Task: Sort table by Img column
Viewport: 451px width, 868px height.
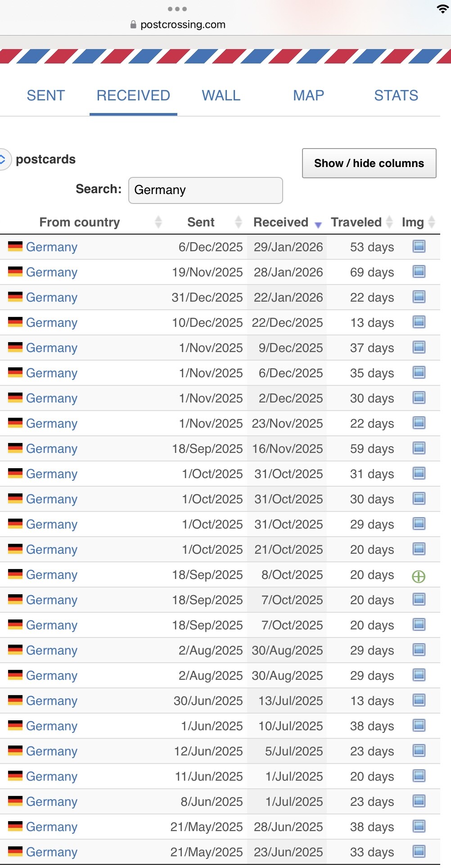Action: (413, 222)
